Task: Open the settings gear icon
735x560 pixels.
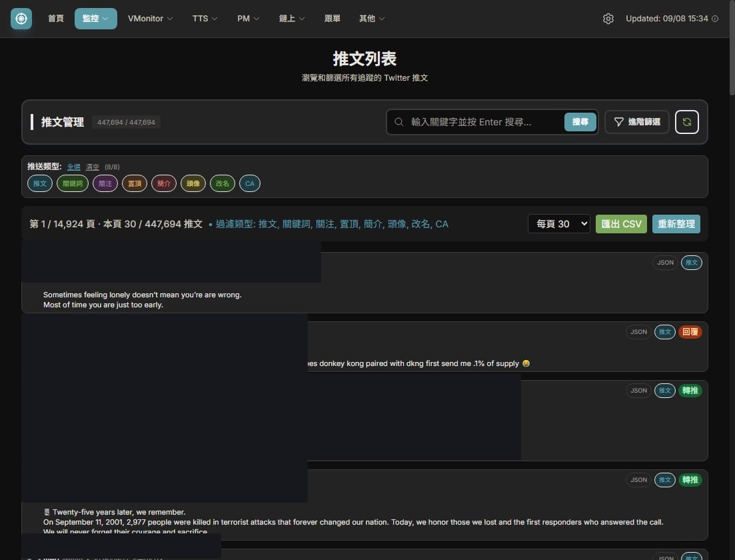Action: point(608,19)
